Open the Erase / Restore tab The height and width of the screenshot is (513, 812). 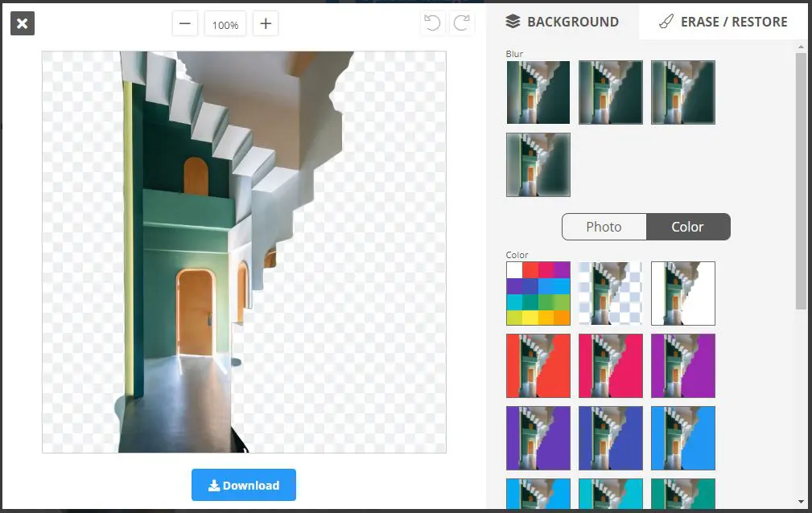pos(723,22)
